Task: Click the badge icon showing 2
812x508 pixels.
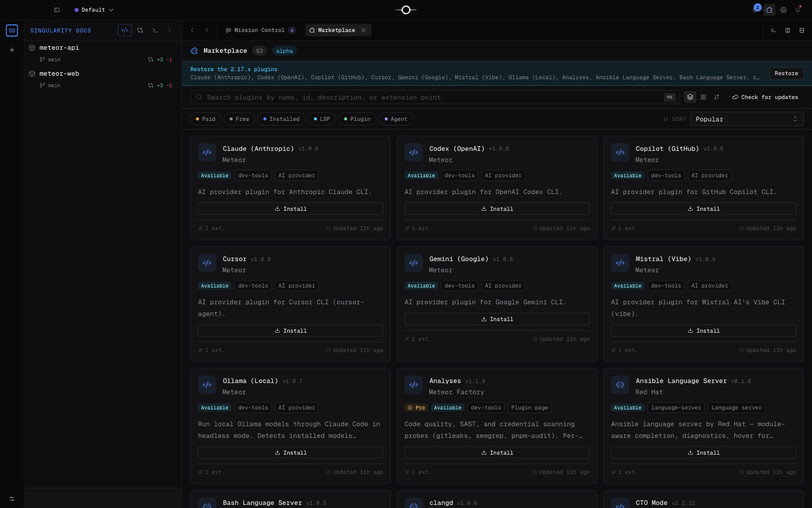Action: 757,8
